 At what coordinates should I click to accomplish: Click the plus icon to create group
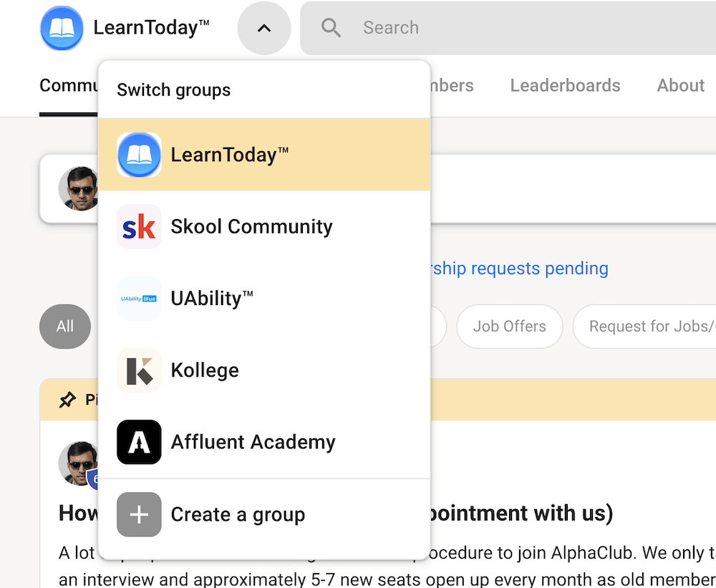coord(139,514)
